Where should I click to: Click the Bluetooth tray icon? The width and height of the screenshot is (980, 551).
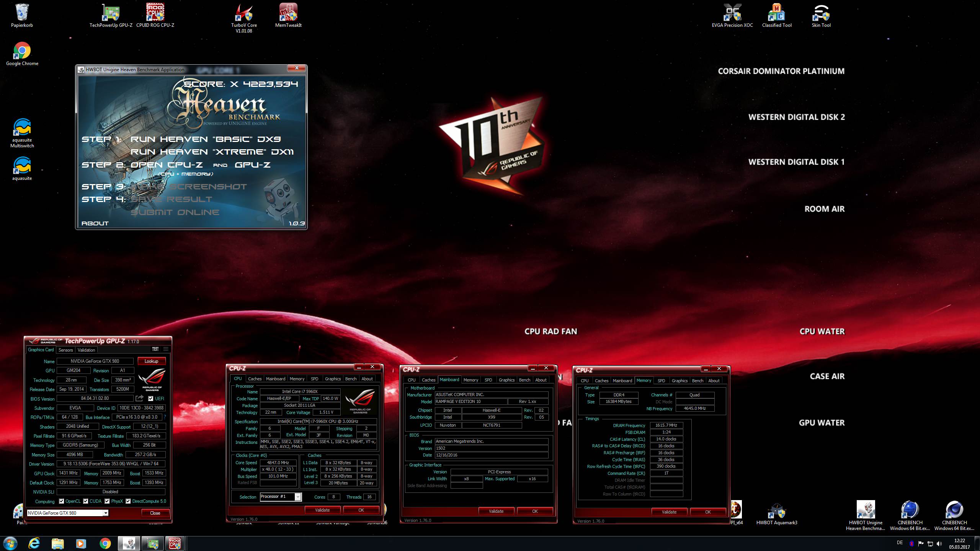pyautogui.click(x=911, y=543)
